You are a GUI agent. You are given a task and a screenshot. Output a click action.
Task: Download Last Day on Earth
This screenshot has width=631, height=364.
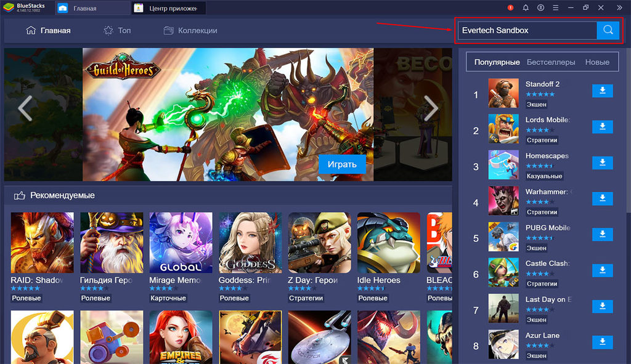coord(603,306)
